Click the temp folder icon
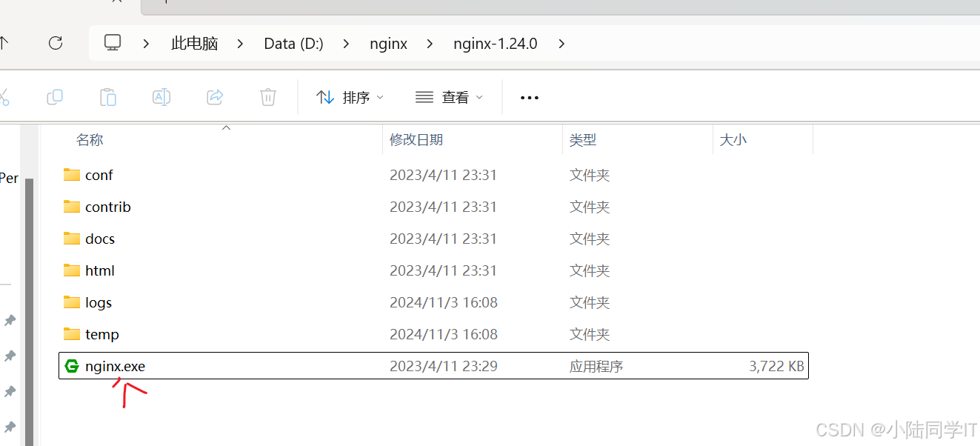Viewport: 980px width, 446px height. (x=72, y=334)
